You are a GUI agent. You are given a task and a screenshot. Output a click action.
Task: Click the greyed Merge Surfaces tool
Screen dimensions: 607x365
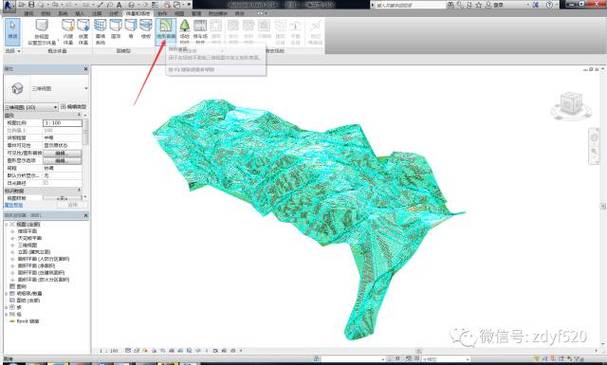(x=249, y=31)
